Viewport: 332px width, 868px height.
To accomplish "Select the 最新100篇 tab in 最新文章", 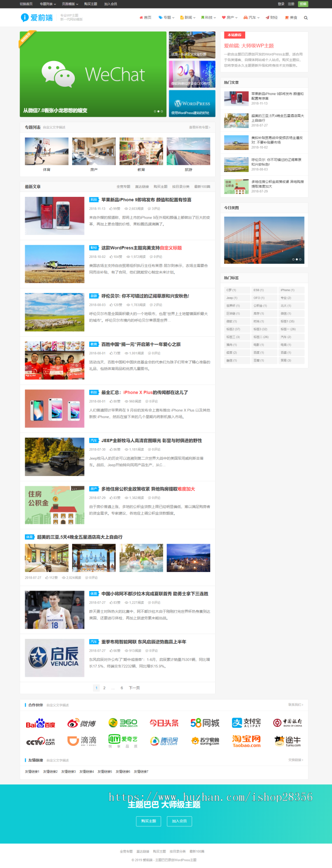I will [202, 187].
